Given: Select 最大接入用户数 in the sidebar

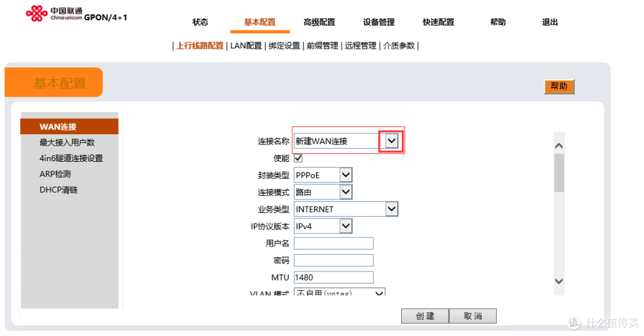Looking at the screenshot, I should point(67,143).
